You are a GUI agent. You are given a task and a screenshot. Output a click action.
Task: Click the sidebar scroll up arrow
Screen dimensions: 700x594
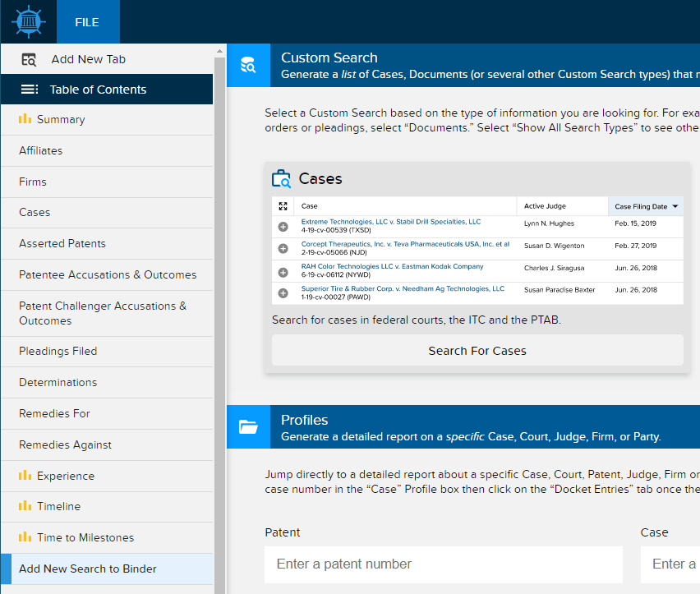pyautogui.click(x=219, y=51)
